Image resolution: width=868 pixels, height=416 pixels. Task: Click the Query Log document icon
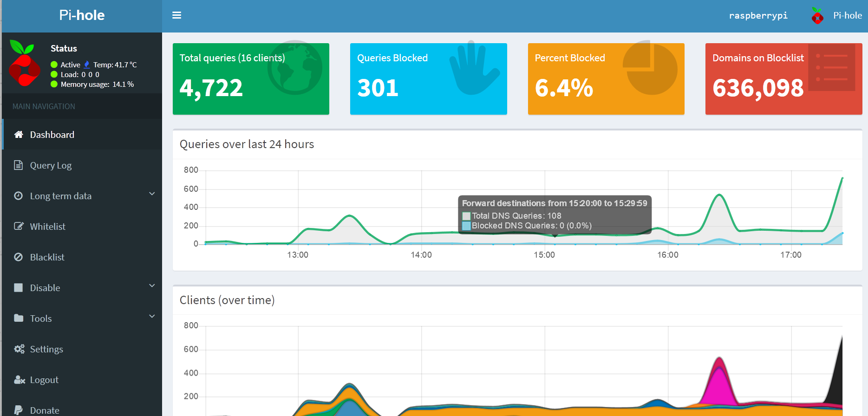[x=18, y=165]
